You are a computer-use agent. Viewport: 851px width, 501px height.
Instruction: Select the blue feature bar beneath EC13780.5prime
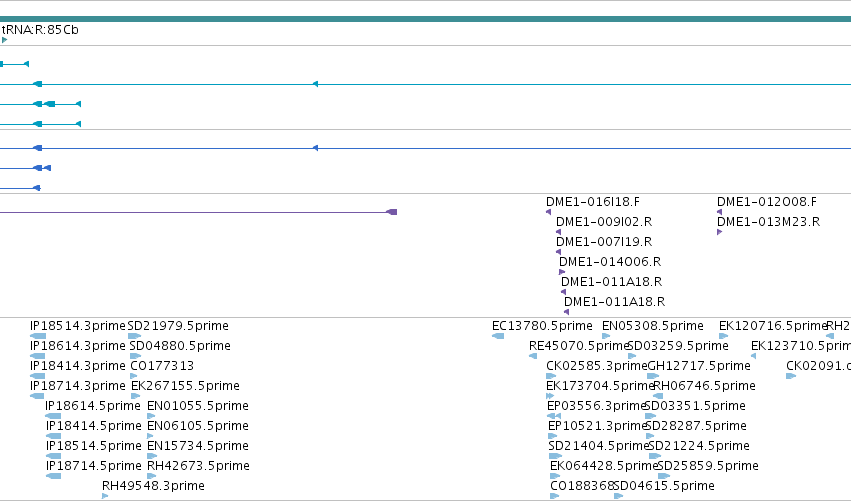point(498,337)
